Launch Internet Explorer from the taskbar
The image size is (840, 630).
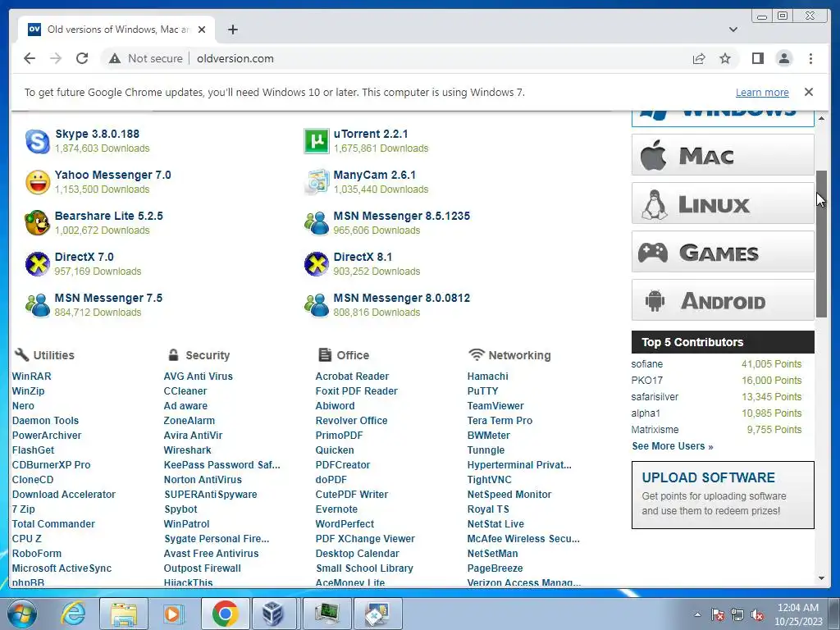point(73,614)
